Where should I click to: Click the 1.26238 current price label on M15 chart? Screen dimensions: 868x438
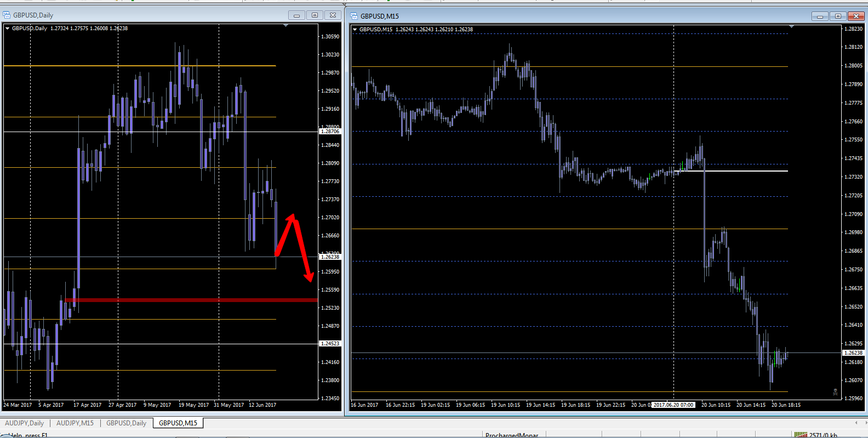point(854,353)
